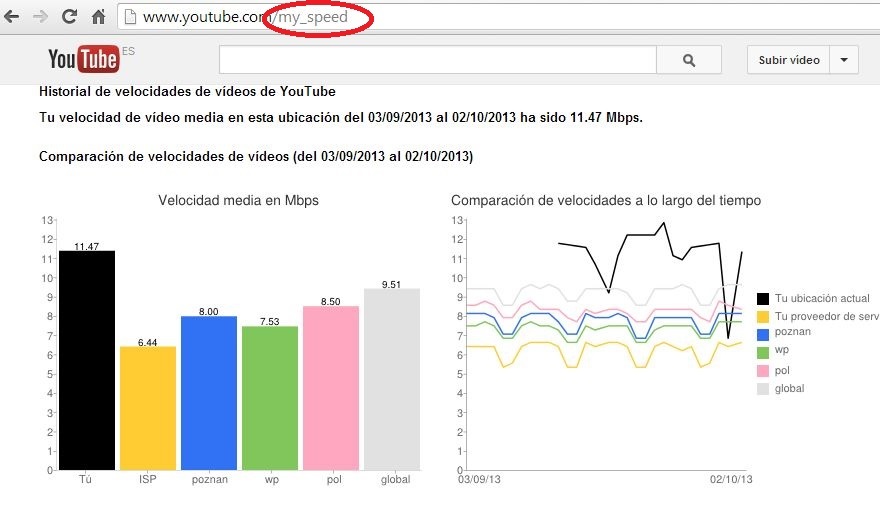Viewport: 880px width, 517px height.
Task: Click the 'ISP' axis label
Action: (148, 479)
